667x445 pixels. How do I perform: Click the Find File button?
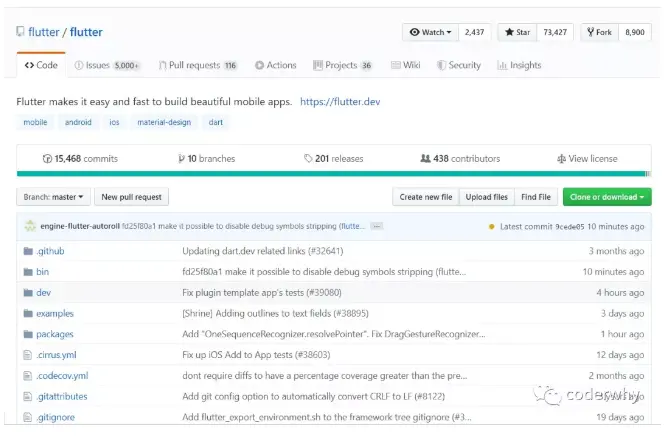[x=536, y=197]
